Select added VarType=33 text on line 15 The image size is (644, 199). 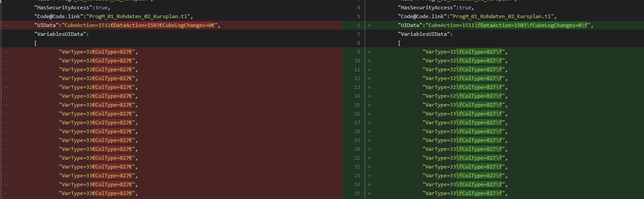click(441, 105)
